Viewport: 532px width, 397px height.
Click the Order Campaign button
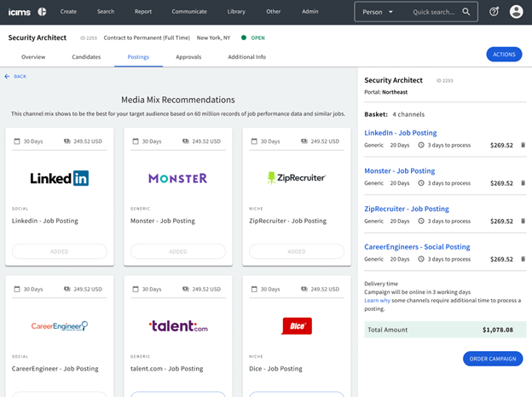click(x=493, y=359)
